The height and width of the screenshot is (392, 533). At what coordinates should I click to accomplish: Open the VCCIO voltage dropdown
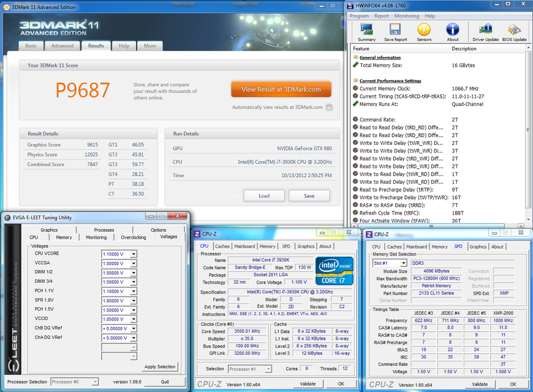pyautogui.click(x=134, y=320)
